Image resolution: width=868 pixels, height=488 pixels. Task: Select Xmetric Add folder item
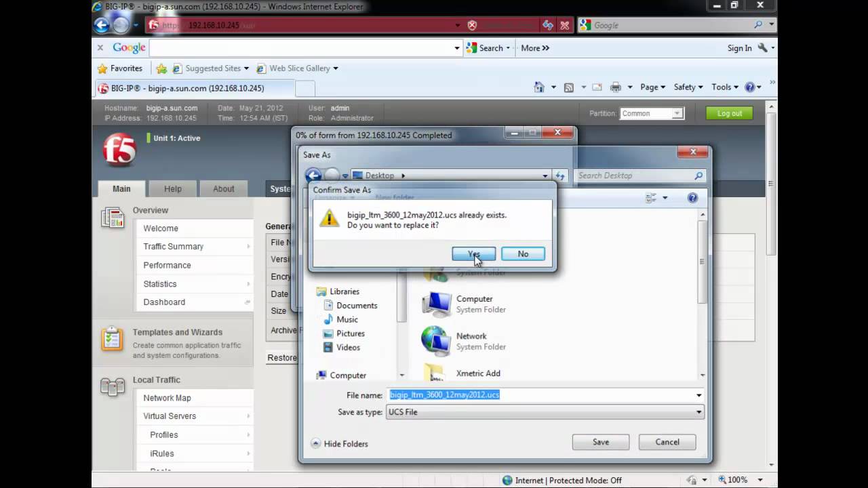(462, 373)
